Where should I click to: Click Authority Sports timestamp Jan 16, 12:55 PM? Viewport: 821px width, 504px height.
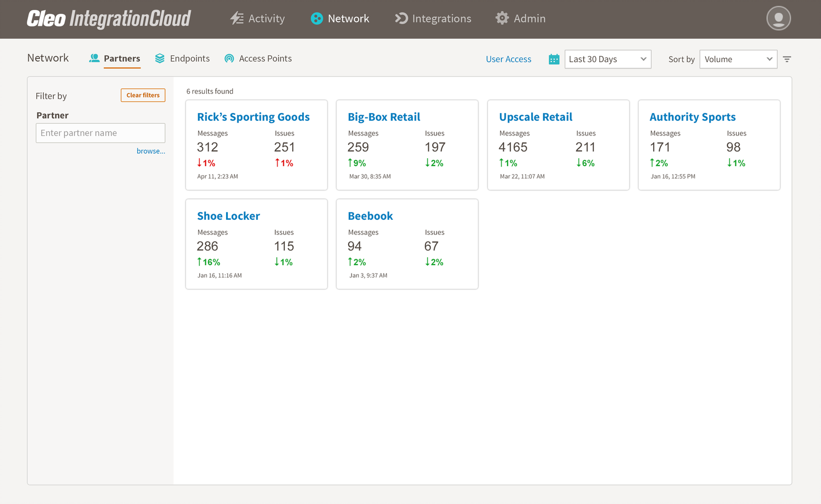click(673, 176)
